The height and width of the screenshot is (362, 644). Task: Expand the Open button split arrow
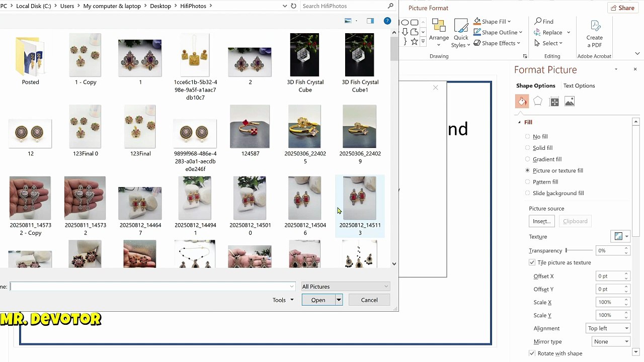click(x=339, y=300)
